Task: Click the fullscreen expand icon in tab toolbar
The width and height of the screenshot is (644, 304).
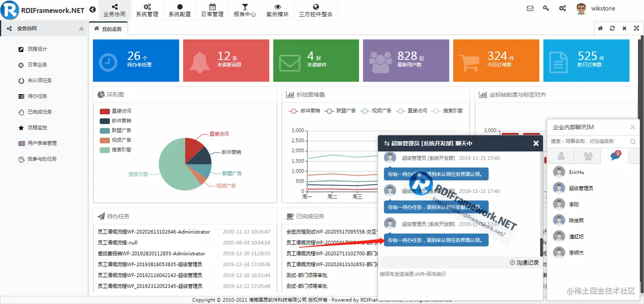Action: tap(636, 28)
